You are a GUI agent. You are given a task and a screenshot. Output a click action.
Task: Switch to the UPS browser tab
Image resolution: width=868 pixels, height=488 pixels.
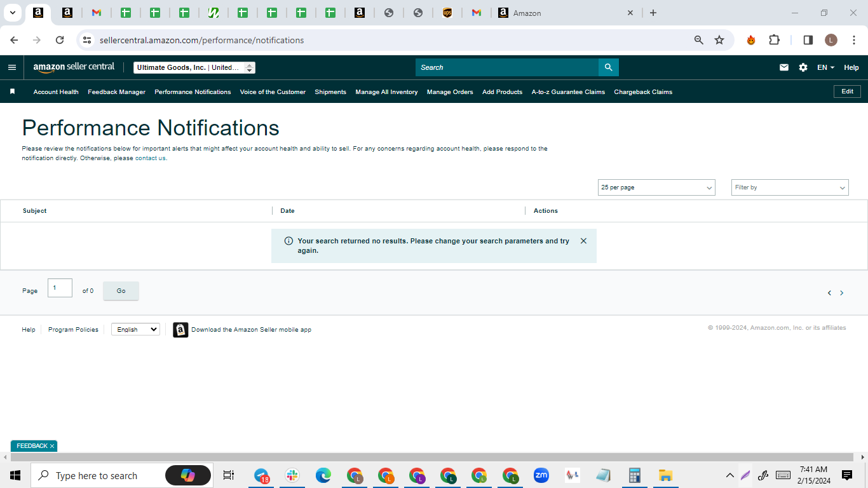click(x=447, y=13)
